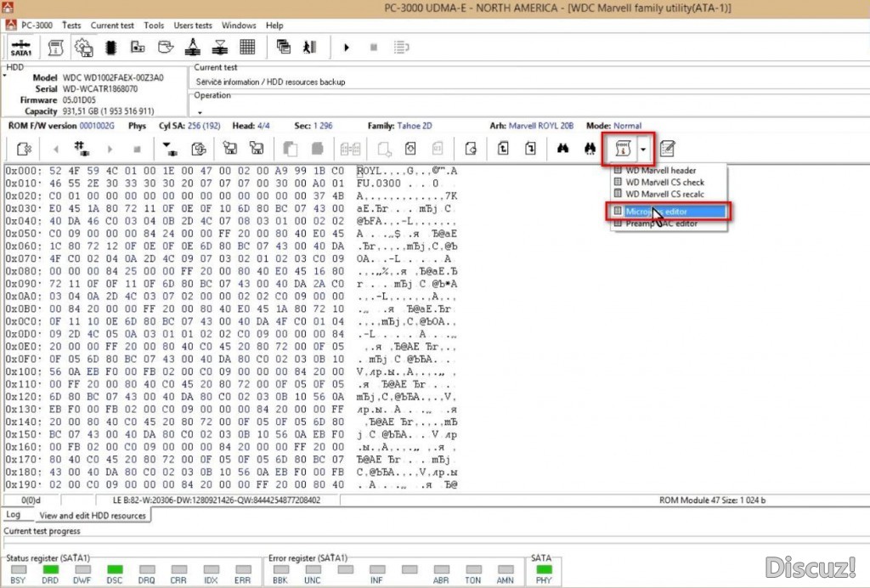
Task: Click the hex row at offset 0x000
Action: pos(231,171)
